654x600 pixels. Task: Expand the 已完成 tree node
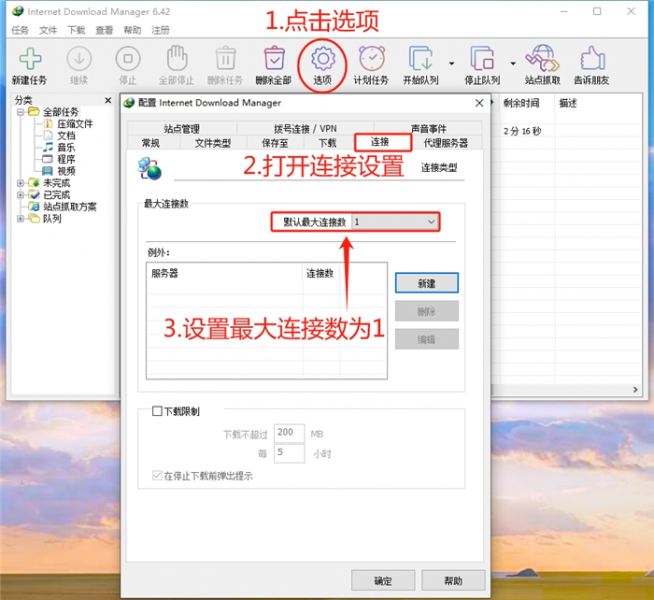(x=20, y=195)
